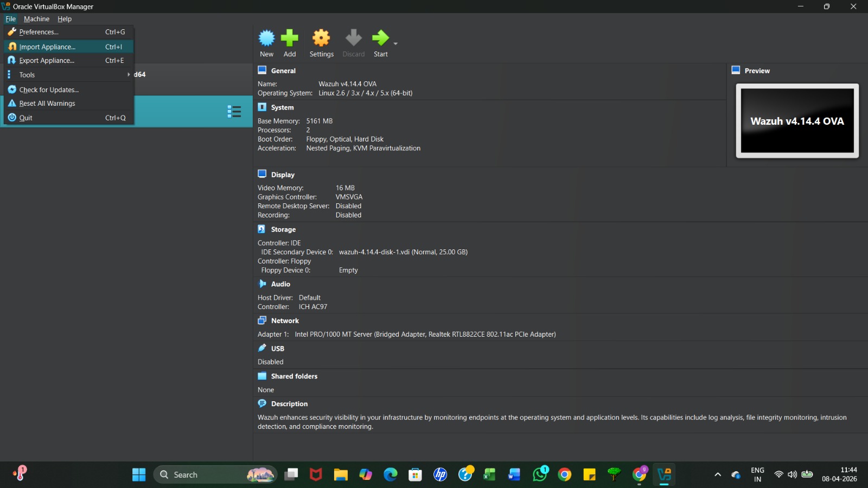
Task: Open the Start button dropdown arrow
Action: pyautogui.click(x=395, y=43)
